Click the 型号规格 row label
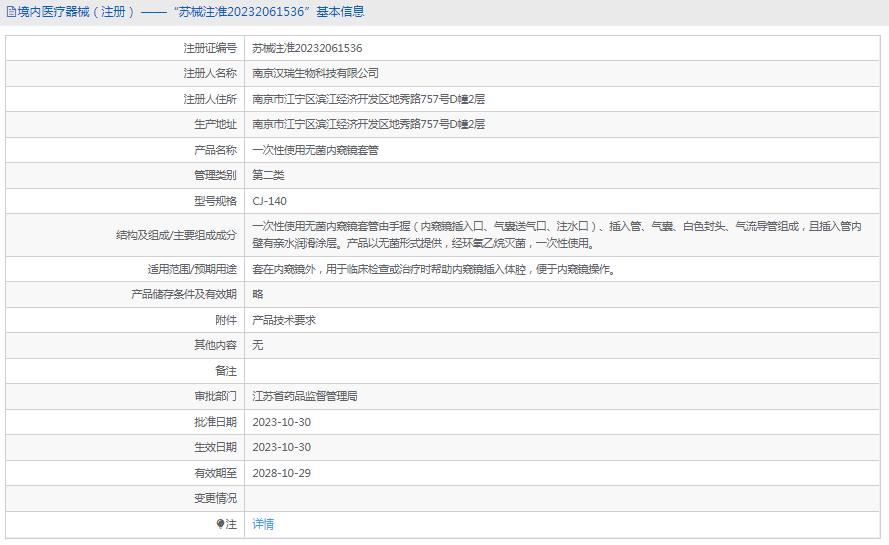 [x=215, y=201]
